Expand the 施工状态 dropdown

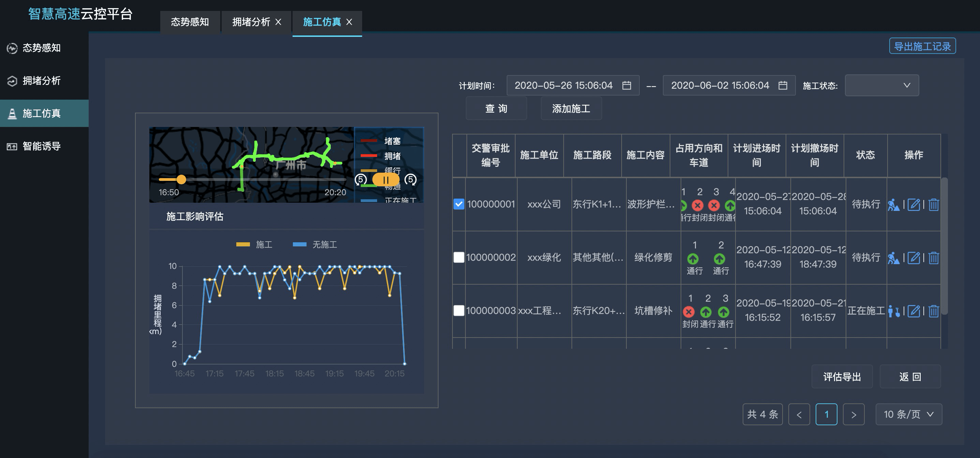click(x=882, y=85)
